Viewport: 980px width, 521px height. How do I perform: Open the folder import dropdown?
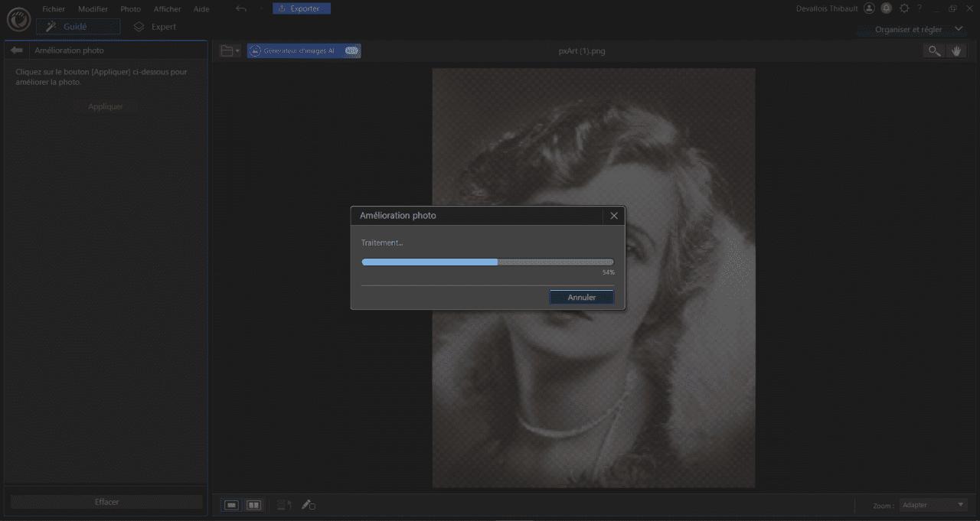pos(229,50)
